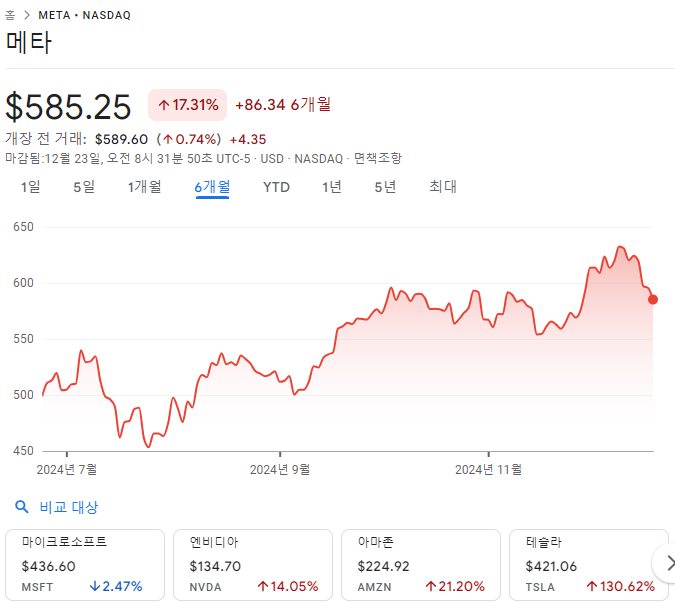The height and width of the screenshot is (614, 675).
Task: Open the 엔비디아 NVDA comparison card
Action: tap(253, 564)
